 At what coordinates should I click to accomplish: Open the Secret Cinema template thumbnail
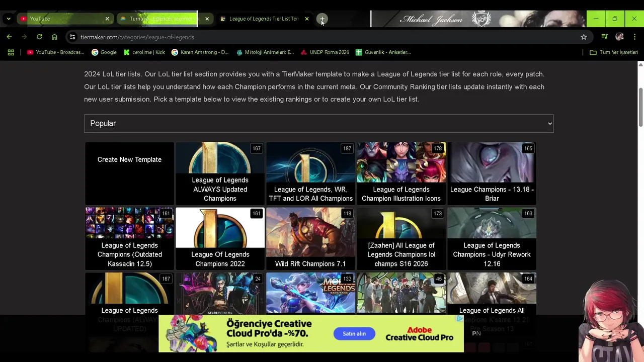tap(220, 293)
